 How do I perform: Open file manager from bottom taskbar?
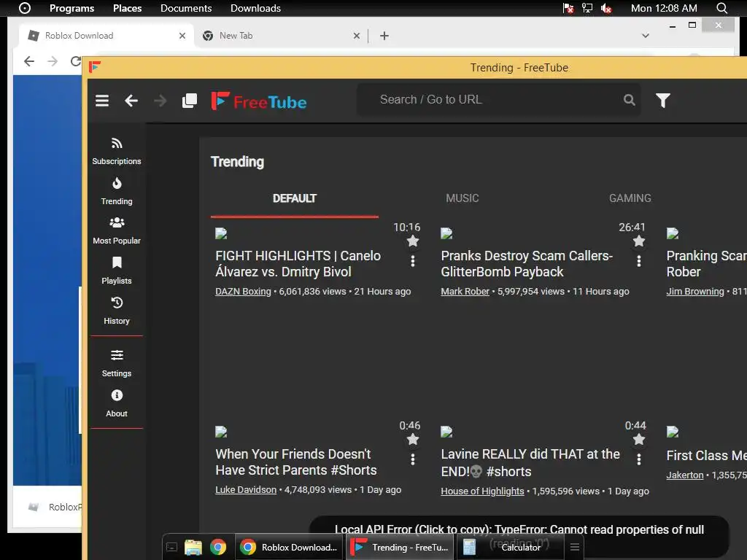coord(193,547)
